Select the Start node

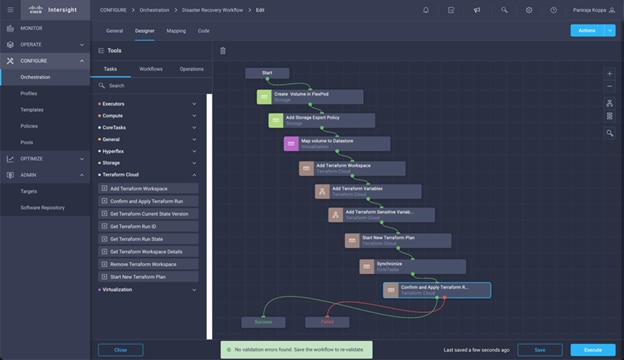267,73
